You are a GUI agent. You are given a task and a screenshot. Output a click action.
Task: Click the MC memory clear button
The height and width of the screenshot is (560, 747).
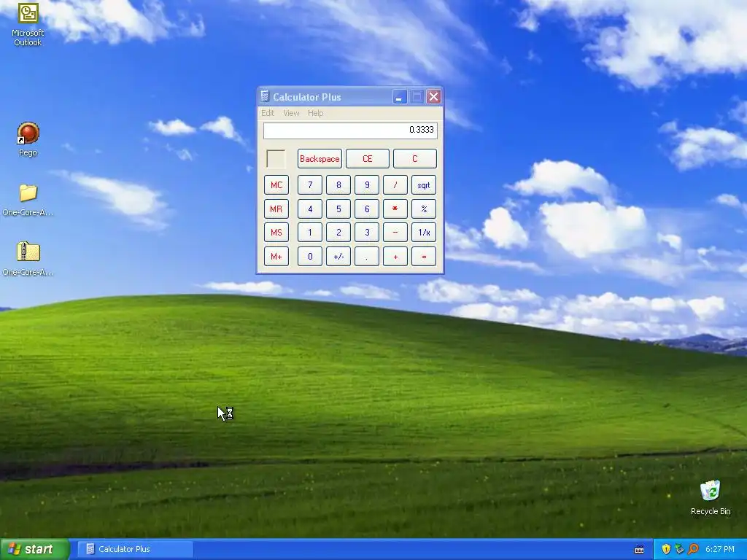tap(276, 184)
